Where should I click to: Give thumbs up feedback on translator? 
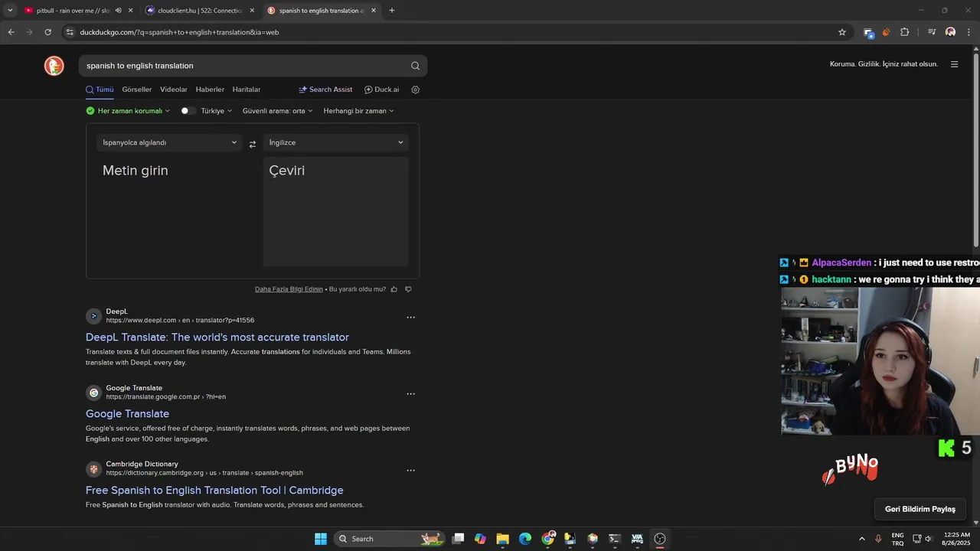[x=394, y=289]
